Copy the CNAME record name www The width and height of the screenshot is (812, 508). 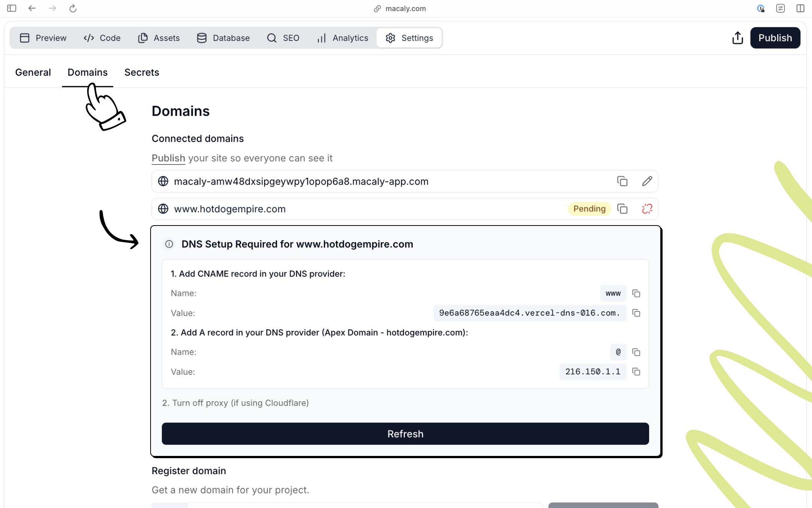click(636, 293)
